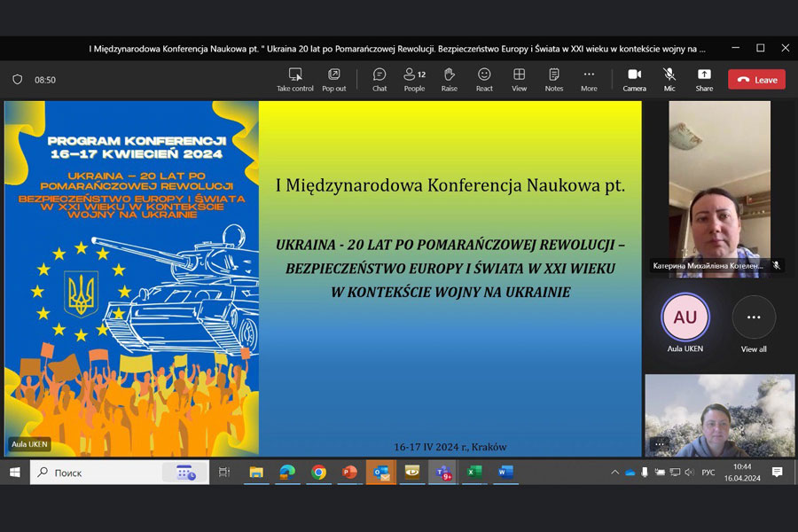Expand the View layout options

click(519, 79)
